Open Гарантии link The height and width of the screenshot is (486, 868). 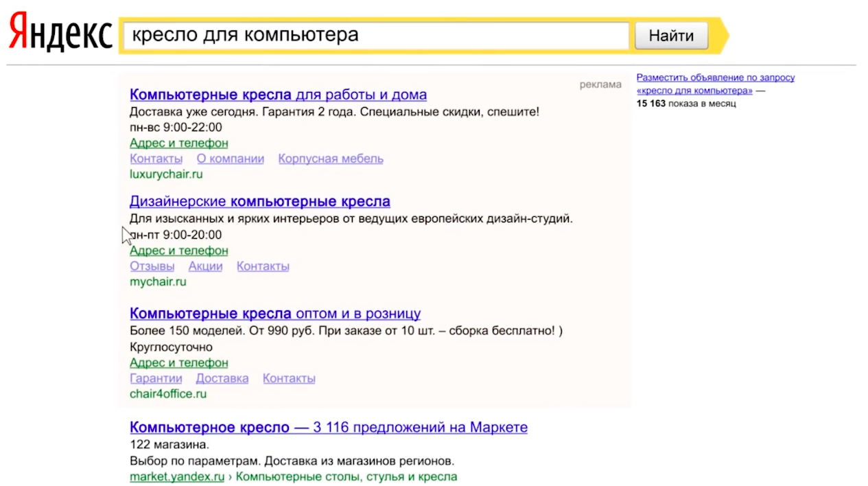[156, 378]
